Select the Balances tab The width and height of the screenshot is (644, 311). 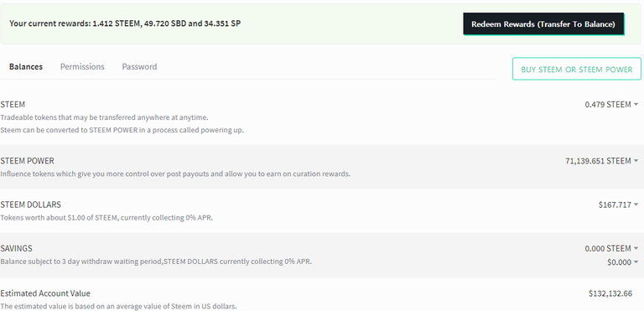click(x=26, y=66)
